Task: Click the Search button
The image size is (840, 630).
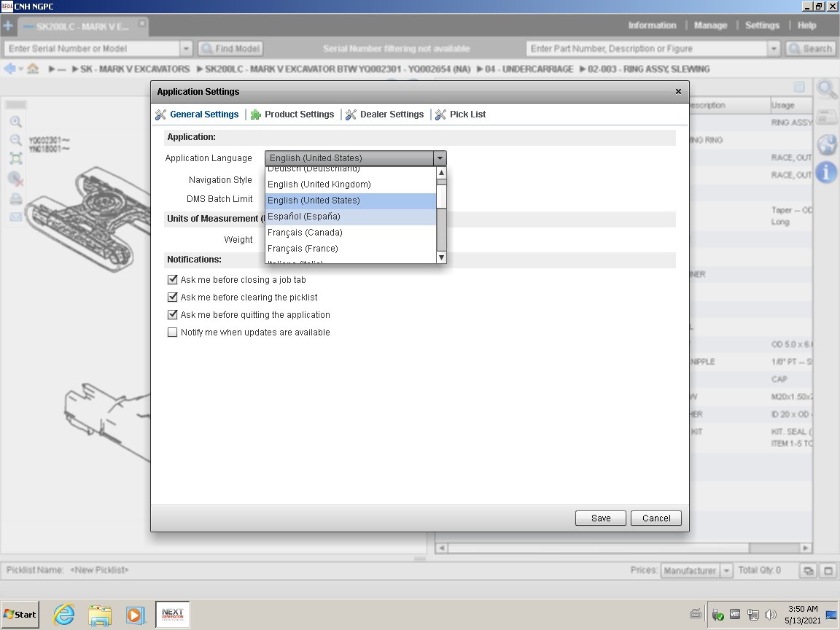Action: tap(811, 49)
